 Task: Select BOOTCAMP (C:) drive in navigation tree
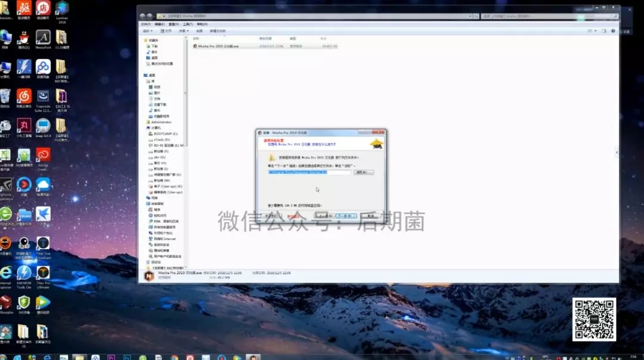click(165, 134)
